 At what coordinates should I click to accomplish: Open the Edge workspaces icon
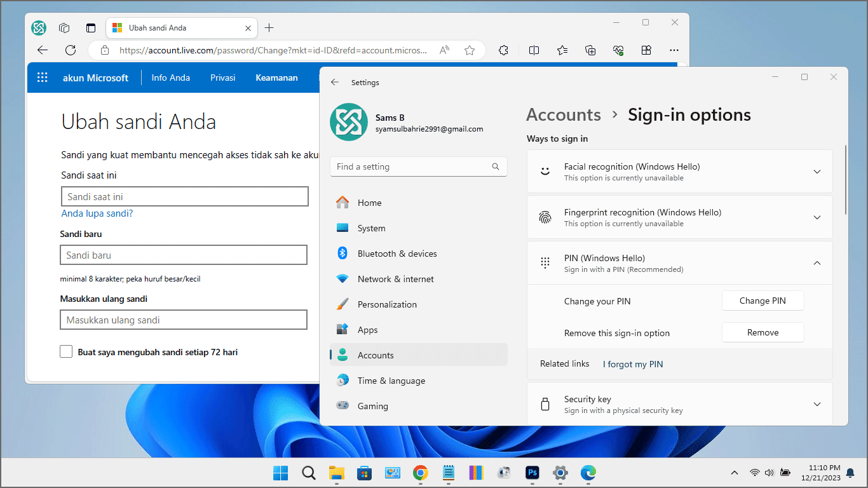pos(64,28)
